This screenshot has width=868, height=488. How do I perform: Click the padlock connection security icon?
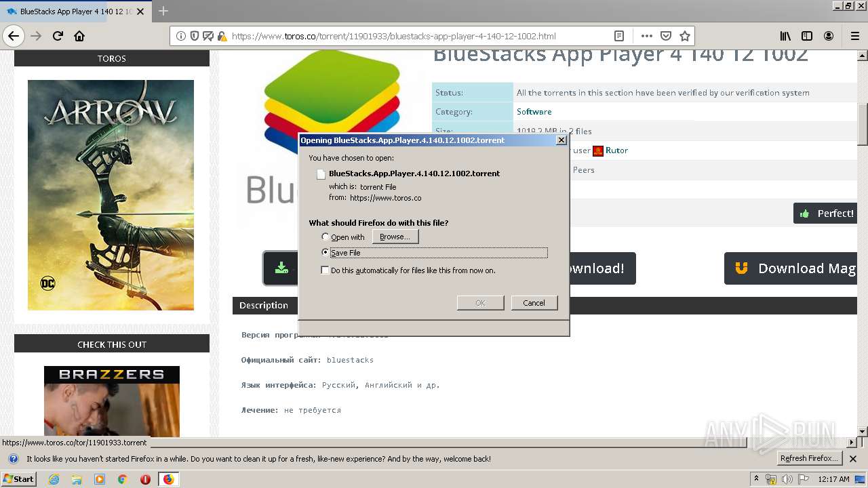click(222, 36)
